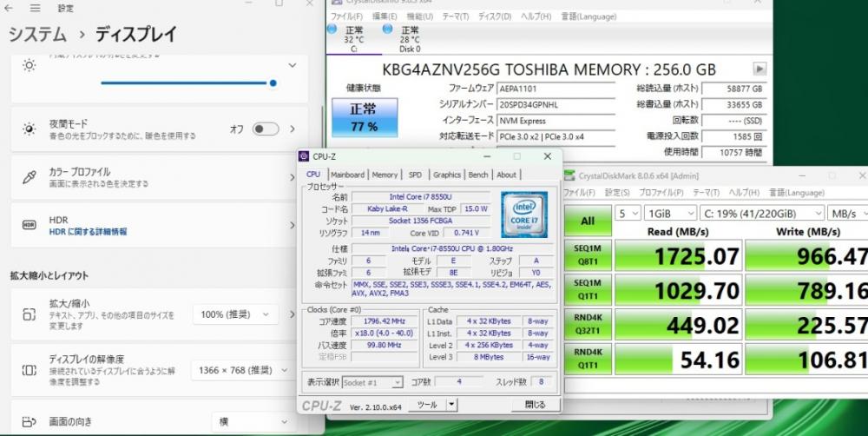Open the CrystalDiskMark 設定(S) menu
The image size is (868, 436).
tap(617, 193)
